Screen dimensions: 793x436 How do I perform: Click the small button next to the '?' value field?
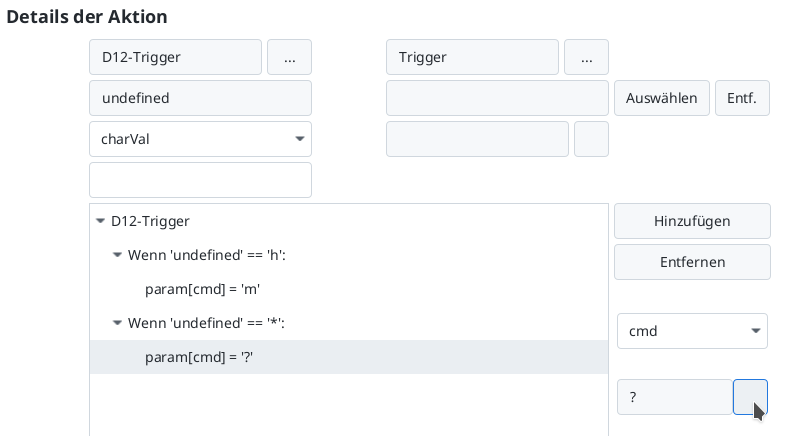click(750, 397)
